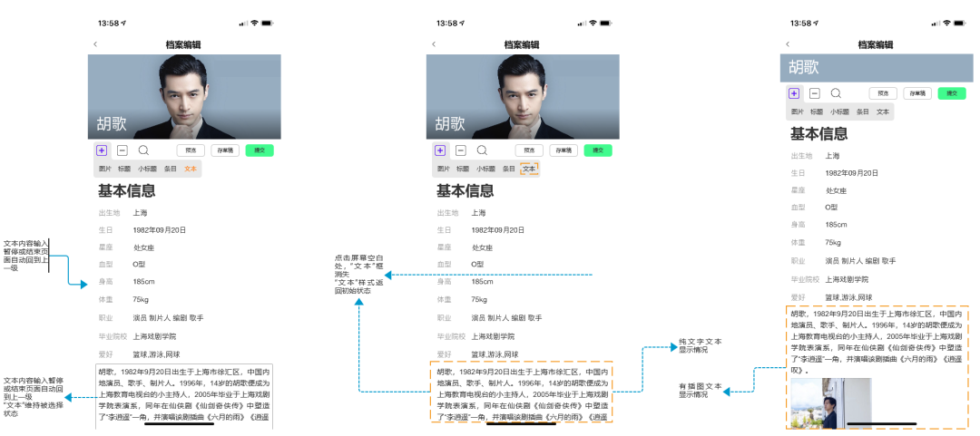Click the purple plus add icon in middle mockup
Viewport: 980px width, 436px height.
440,150
